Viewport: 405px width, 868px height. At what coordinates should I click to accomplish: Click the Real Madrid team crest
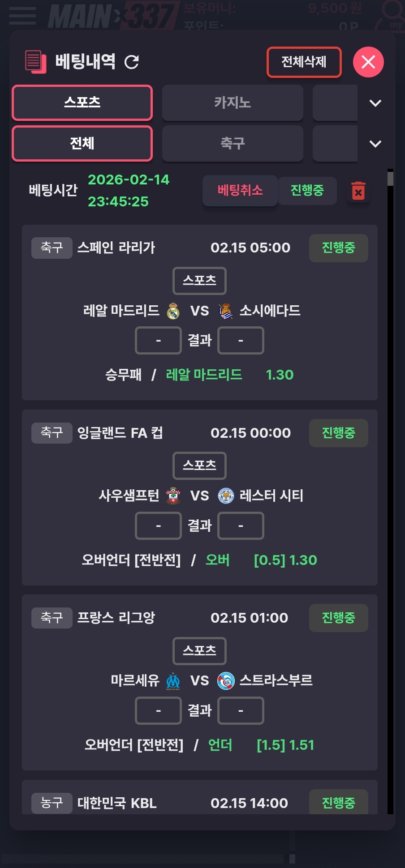pos(173,311)
